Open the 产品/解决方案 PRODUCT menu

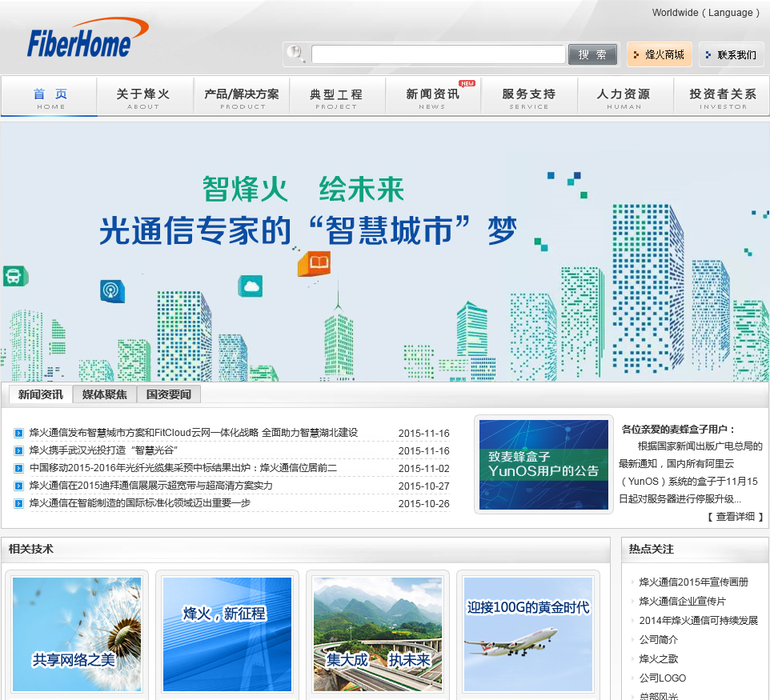point(242,97)
